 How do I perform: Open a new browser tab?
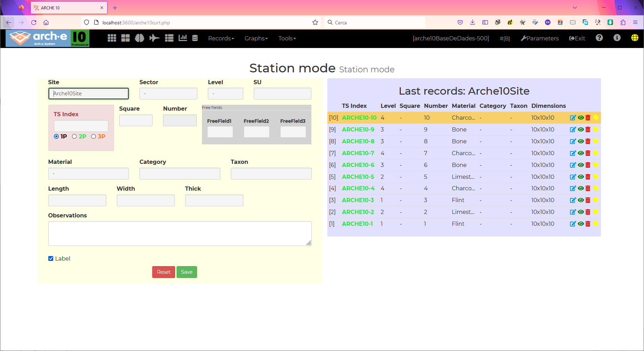tap(115, 8)
